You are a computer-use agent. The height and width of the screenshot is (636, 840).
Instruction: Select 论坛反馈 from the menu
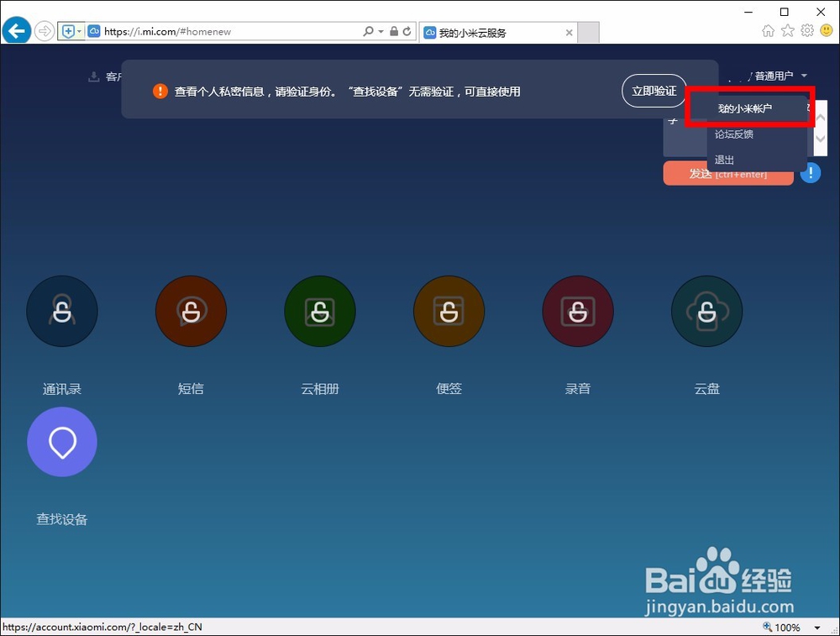(x=733, y=134)
